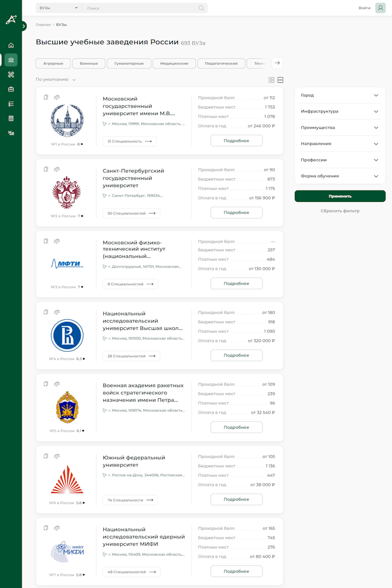
Task: Open the 28 Специальностей button
Action: [131, 356]
